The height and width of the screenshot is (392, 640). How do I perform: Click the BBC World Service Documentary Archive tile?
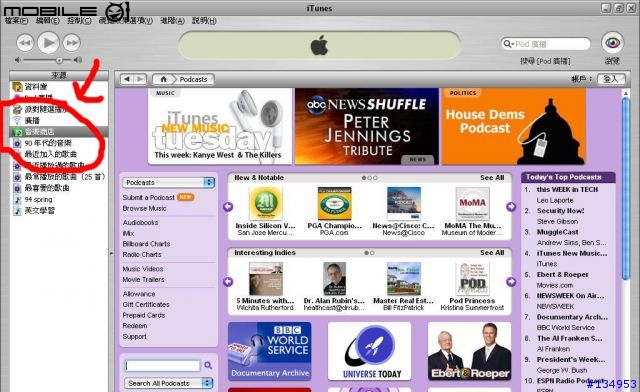tap(269, 351)
